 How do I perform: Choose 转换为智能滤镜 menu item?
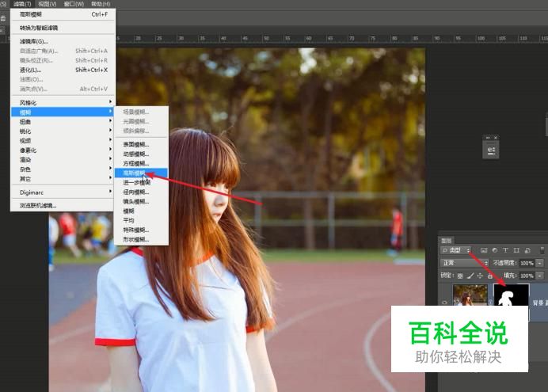(x=63, y=28)
